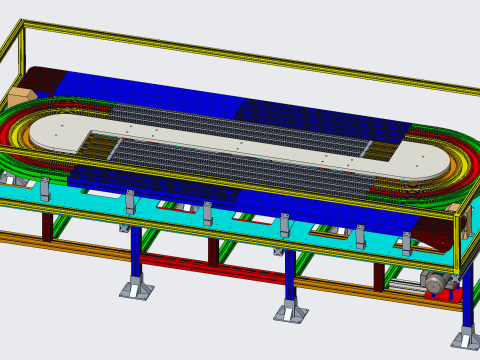Select the dark red end roller, lower right
The image size is (480, 360).
point(433,233)
